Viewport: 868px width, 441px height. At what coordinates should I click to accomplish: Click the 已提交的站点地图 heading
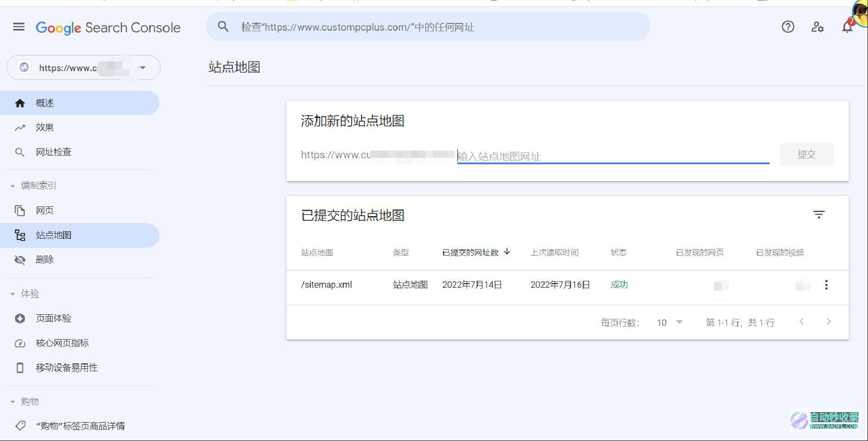[353, 215]
